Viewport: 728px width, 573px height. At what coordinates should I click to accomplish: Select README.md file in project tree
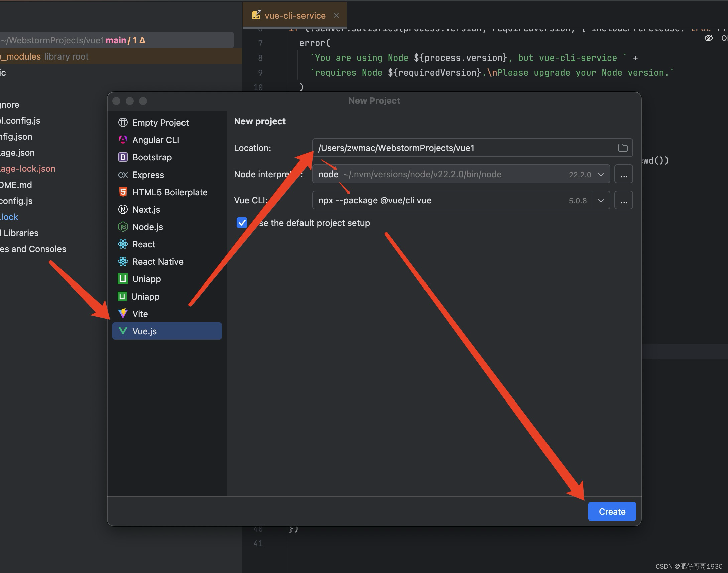click(16, 185)
